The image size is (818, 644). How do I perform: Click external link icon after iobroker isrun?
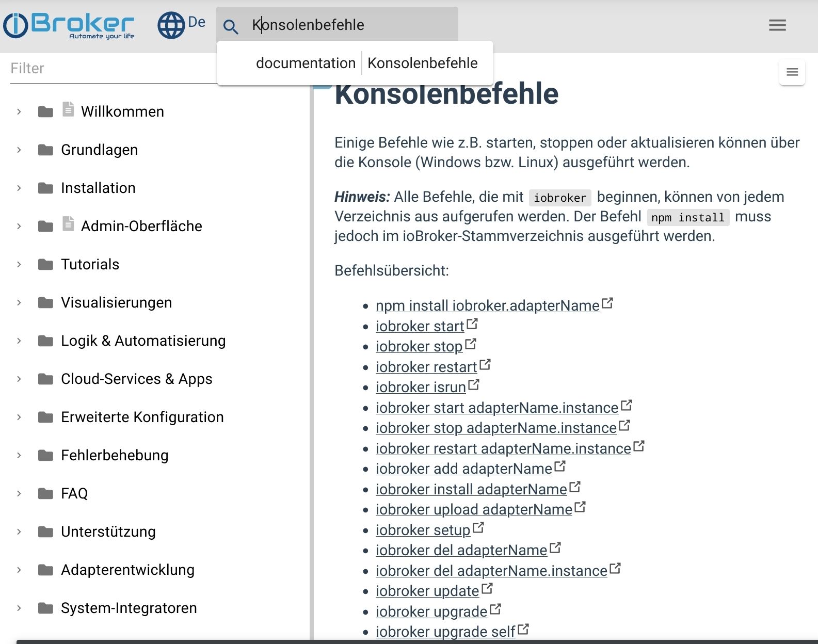(474, 385)
